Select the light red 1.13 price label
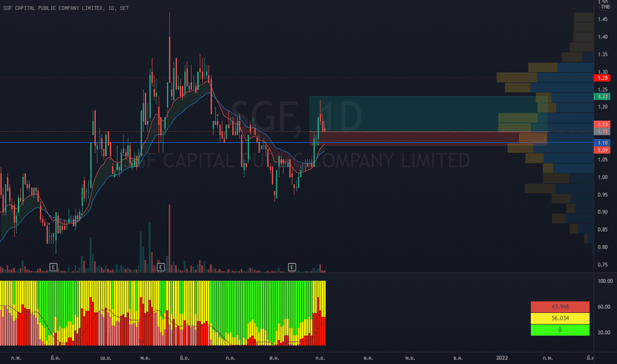The width and height of the screenshot is (617, 364). pyautogui.click(x=602, y=124)
